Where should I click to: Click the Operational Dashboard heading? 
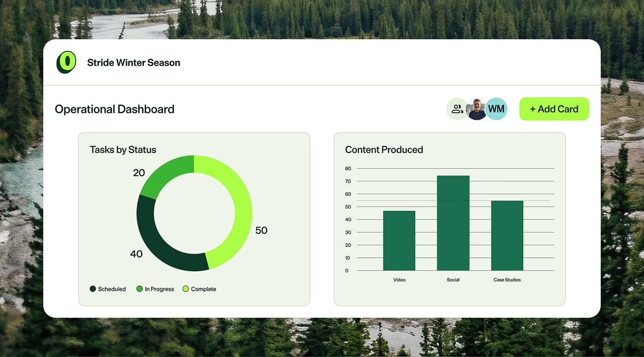click(114, 109)
